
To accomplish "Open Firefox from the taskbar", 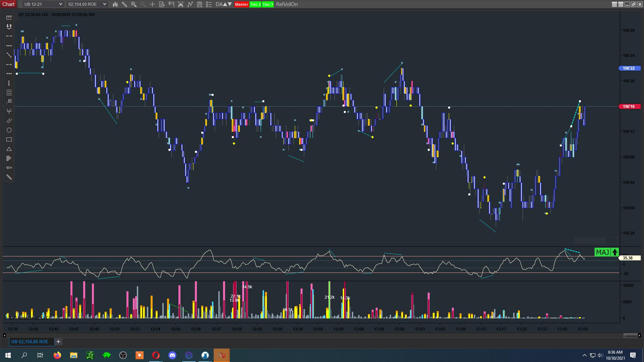I will pyautogui.click(x=57, y=355).
